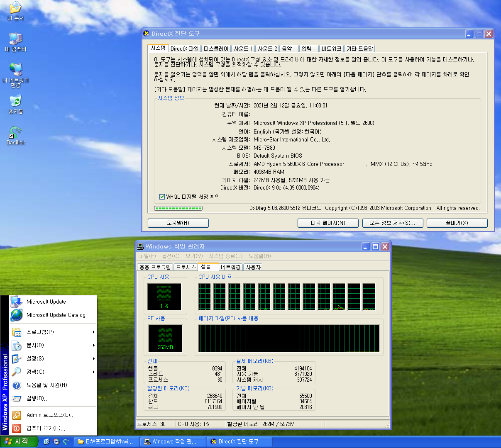Screen dimensions: 501x448
Task: Switch to the DirectX 파일 tab
Action: pyautogui.click(x=185, y=49)
